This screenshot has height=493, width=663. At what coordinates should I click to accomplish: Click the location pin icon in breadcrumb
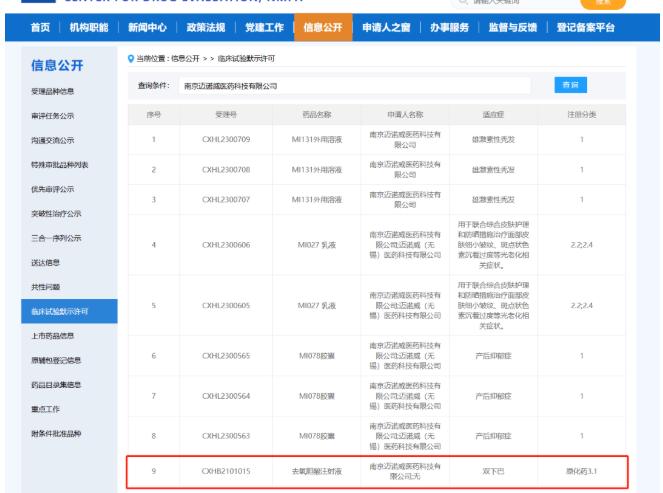[131, 59]
